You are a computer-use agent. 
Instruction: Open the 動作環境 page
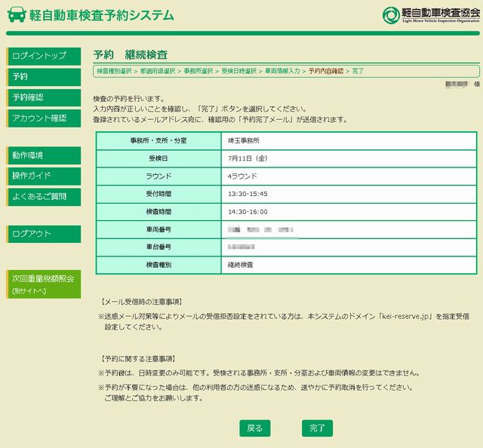44,155
